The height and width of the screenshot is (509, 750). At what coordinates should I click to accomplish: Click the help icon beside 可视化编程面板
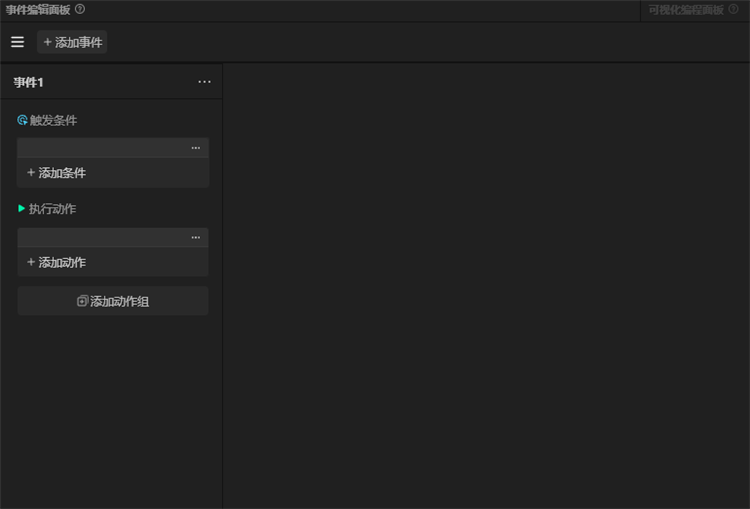point(734,9)
